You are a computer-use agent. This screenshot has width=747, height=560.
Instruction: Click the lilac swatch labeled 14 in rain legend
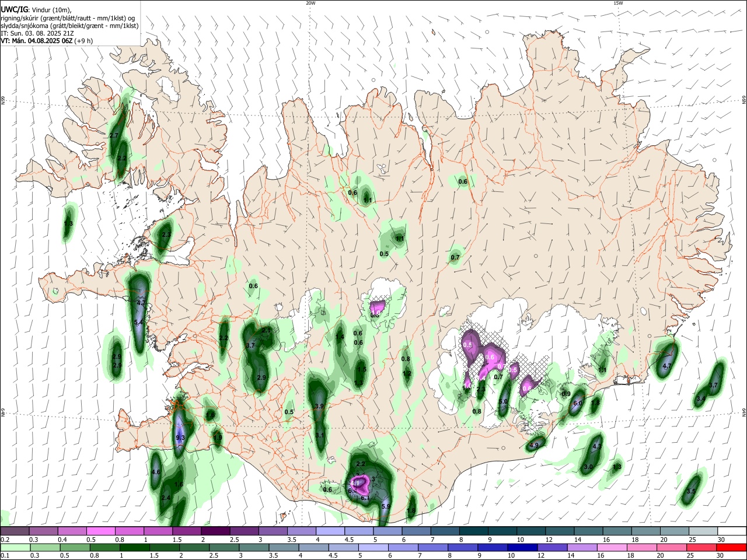(x=582, y=548)
